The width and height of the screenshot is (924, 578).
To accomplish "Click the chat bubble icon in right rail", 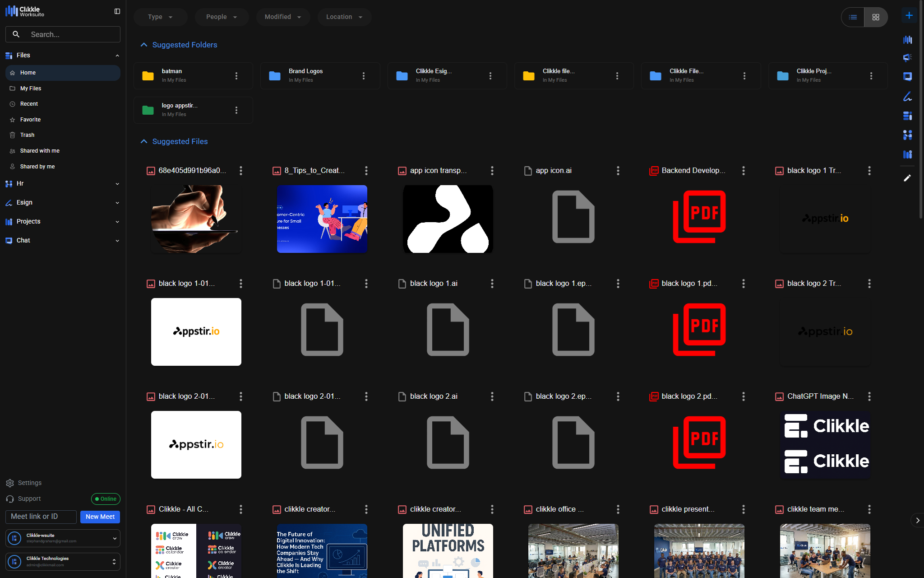I will pos(907,77).
